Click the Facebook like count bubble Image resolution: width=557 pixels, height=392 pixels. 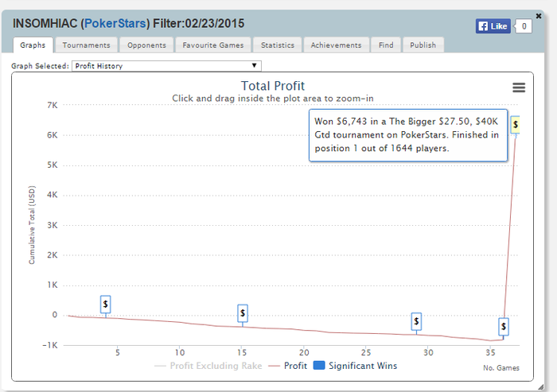tap(524, 26)
